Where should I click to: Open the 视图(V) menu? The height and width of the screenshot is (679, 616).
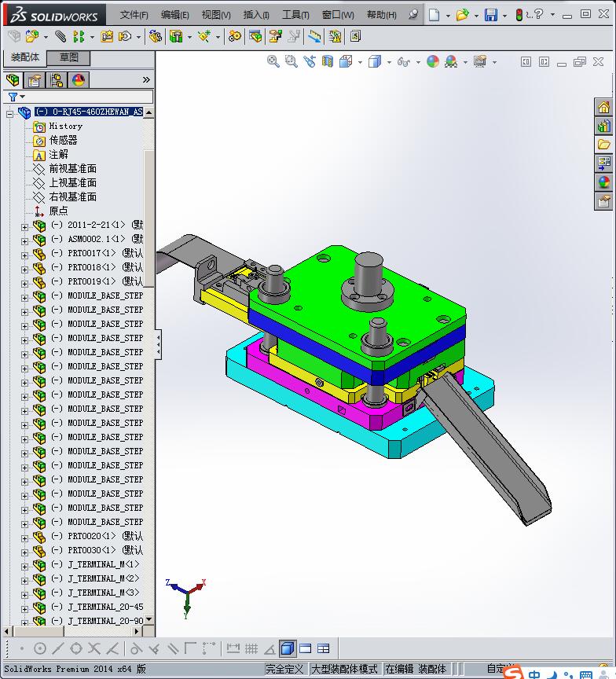(216, 15)
